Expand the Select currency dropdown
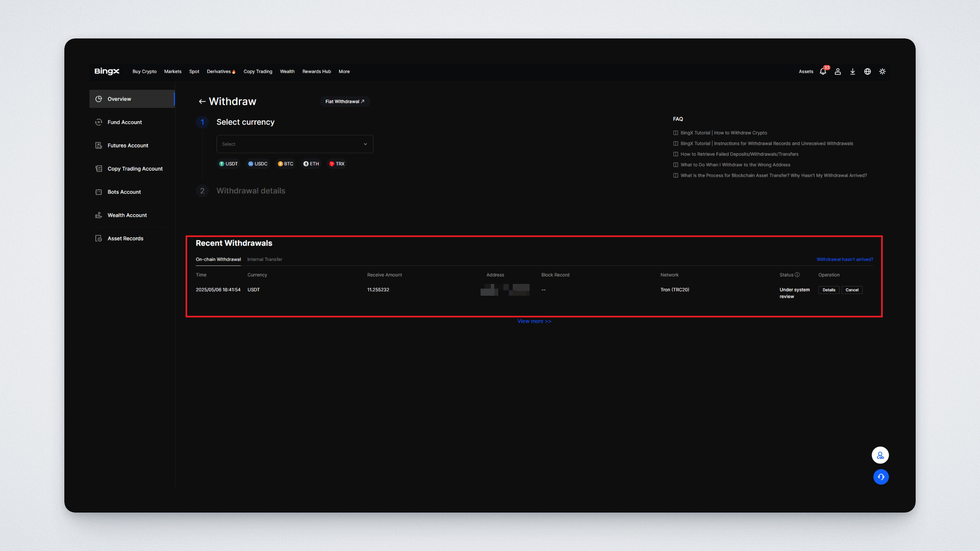This screenshot has width=980, height=551. coord(295,144)
